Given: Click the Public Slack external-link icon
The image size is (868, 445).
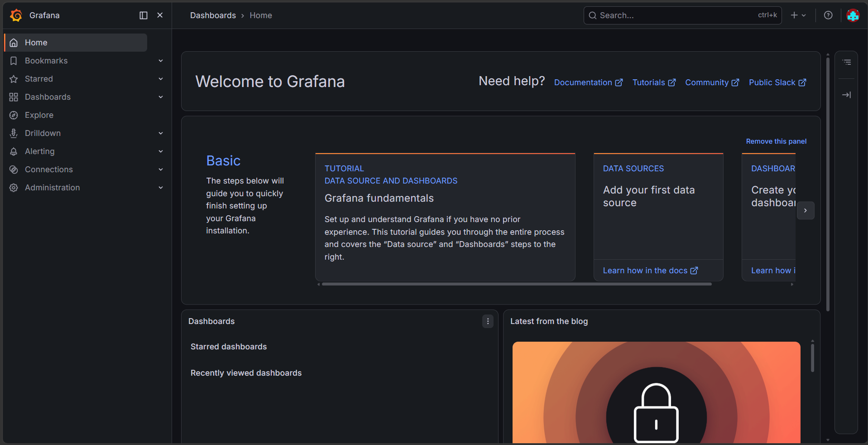Looking at the screenshot, I should pyautogui.click(x=802, y=82).
